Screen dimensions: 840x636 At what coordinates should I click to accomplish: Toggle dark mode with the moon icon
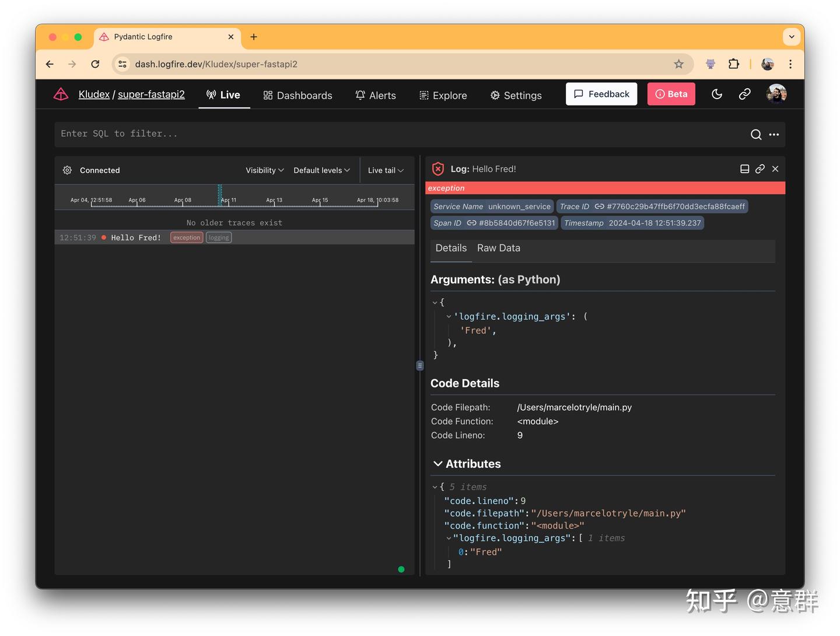coord(717,94)
